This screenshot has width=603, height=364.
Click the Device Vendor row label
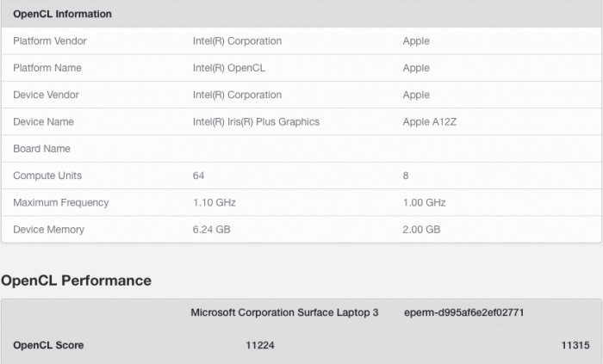click(x=48, y=95)
